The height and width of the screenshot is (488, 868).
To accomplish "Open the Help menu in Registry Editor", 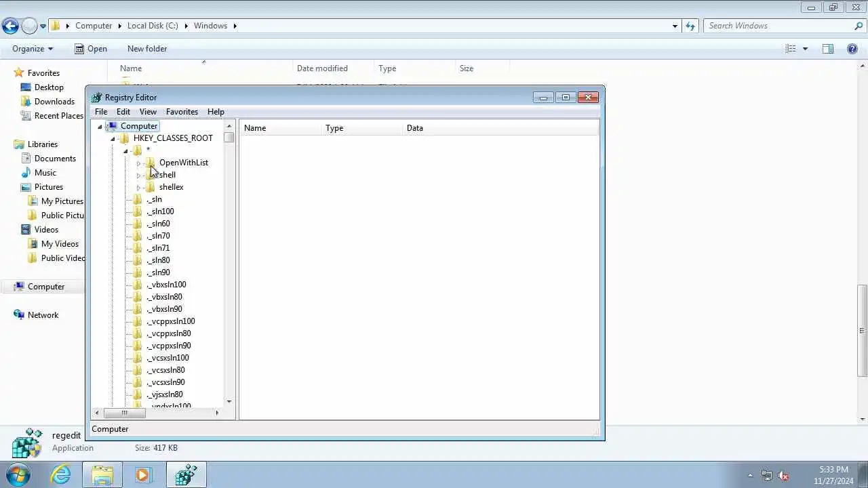I will click(x=216, y=112).
